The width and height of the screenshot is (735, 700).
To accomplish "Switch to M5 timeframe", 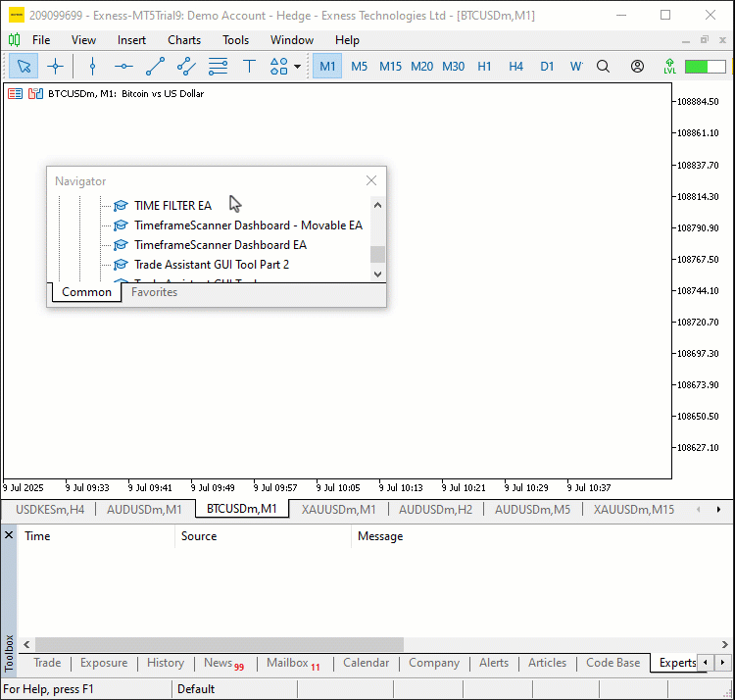I will coord(359,66).
